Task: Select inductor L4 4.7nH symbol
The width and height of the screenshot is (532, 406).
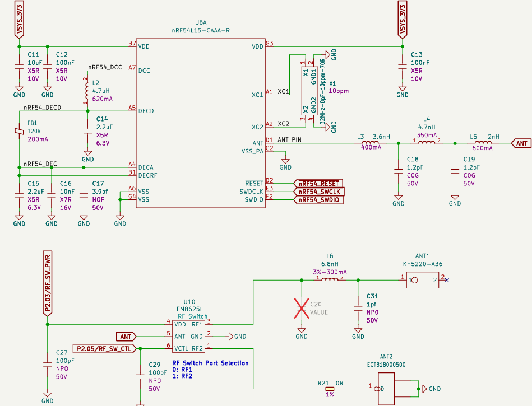Action: (427, 142)
